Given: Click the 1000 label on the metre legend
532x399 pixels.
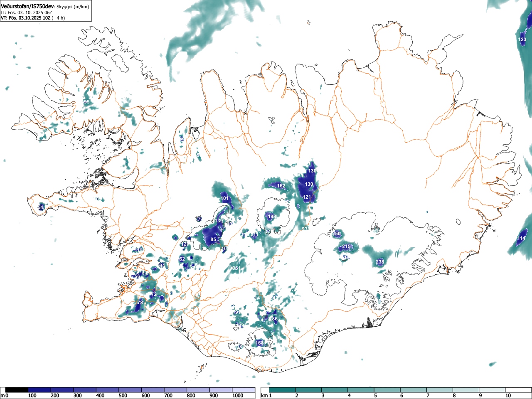Looking at the screenshot, I should pos(238,396).
